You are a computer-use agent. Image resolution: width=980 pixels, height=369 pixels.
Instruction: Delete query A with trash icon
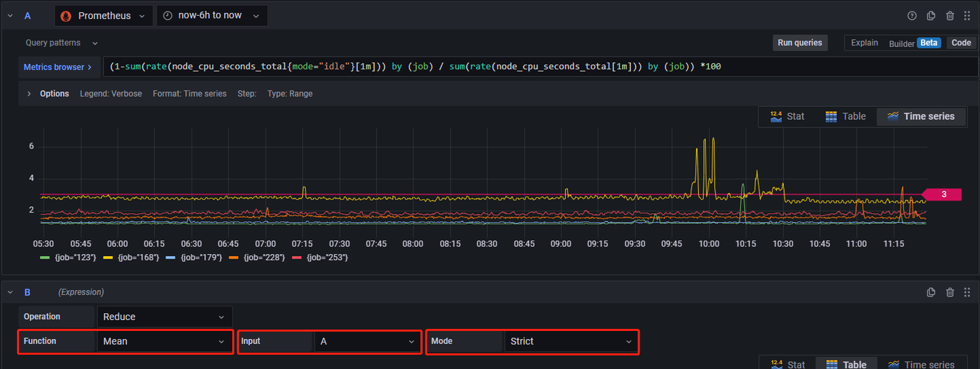pyautogui.click(x=950, y=16)
